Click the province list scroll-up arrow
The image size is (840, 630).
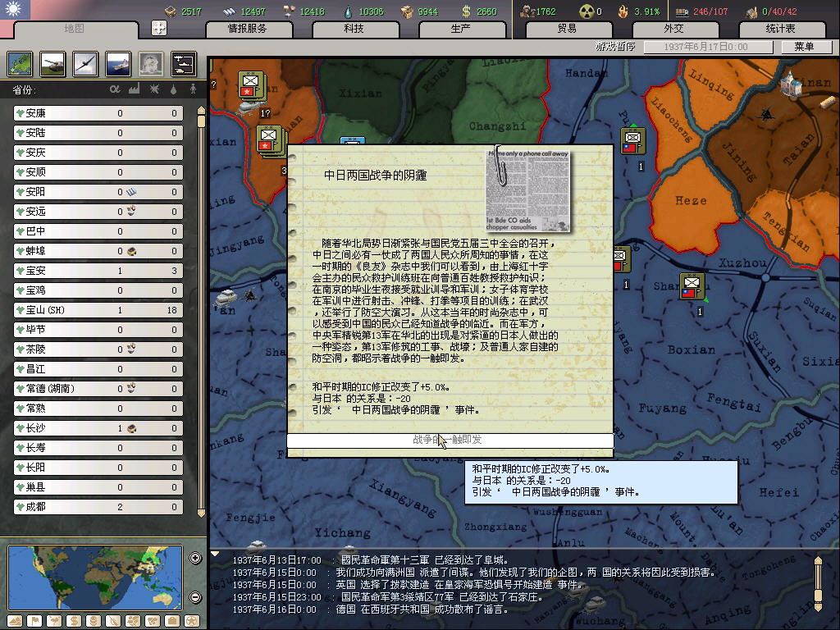click(202, 111)
